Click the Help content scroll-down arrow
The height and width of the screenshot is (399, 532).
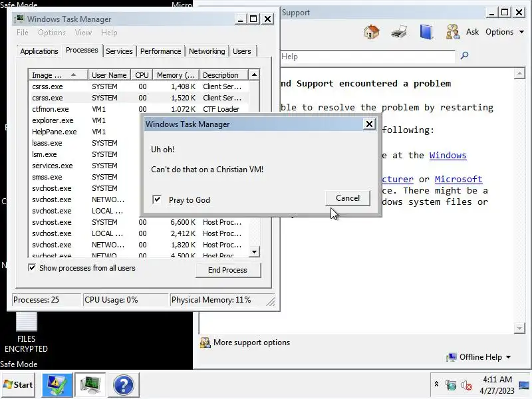point(519,328)
